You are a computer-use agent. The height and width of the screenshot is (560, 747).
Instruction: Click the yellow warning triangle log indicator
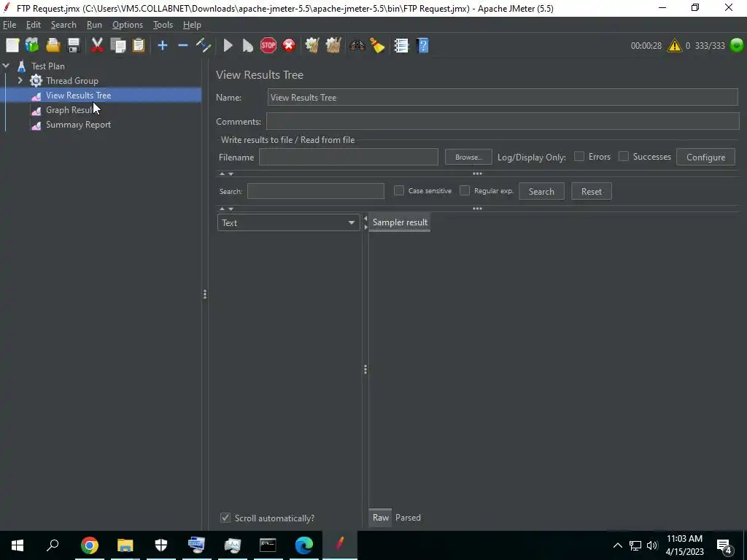coord(675,45)
